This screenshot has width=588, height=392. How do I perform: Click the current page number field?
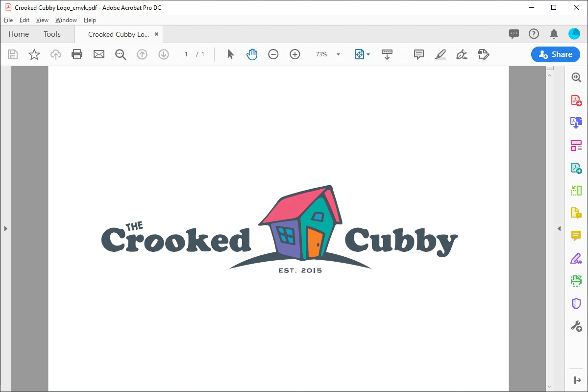[186, 54]
